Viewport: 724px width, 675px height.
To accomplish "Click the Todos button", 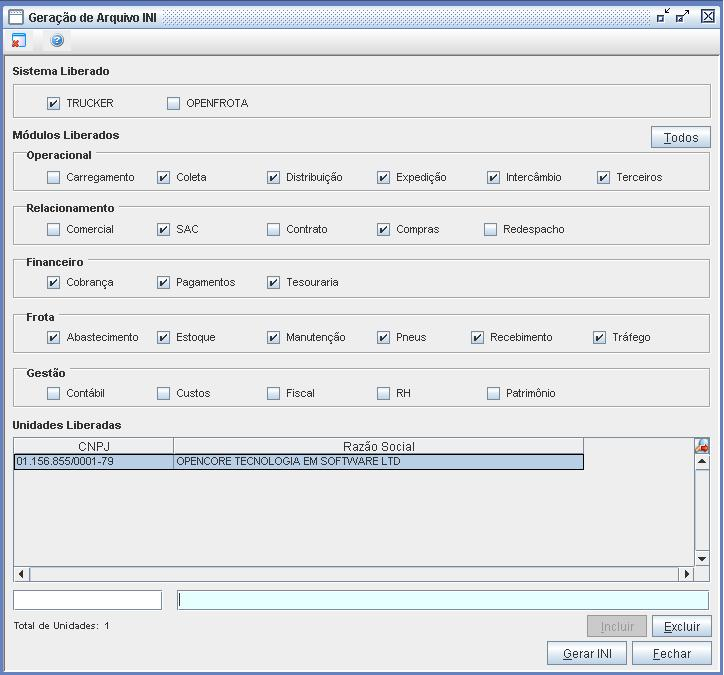I will tap(680, 137).
